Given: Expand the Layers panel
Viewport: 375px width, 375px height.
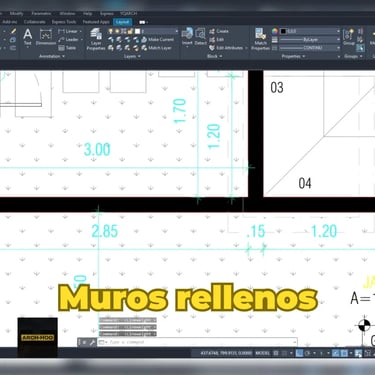Looking at the screenshot, I should [132, 56].
